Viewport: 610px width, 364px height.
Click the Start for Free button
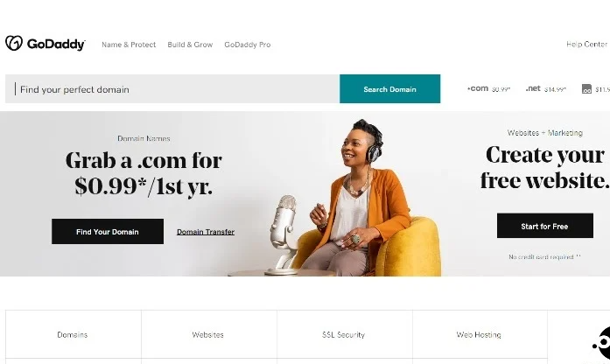coord(545,226)
